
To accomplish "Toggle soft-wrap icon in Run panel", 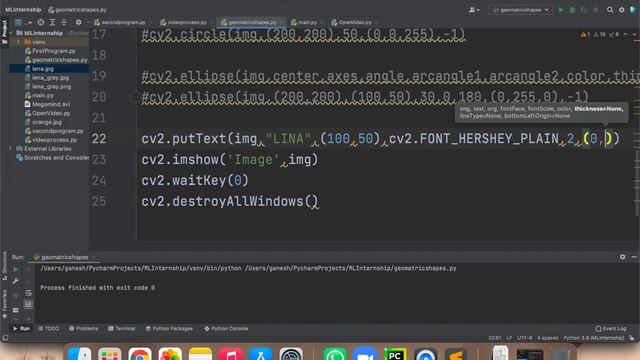I will tap(28, 293).
